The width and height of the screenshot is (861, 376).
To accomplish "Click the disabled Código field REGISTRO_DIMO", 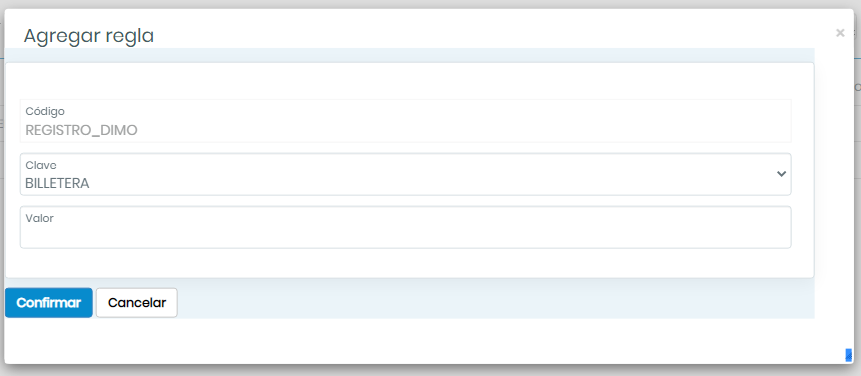I will coord(405,121).
